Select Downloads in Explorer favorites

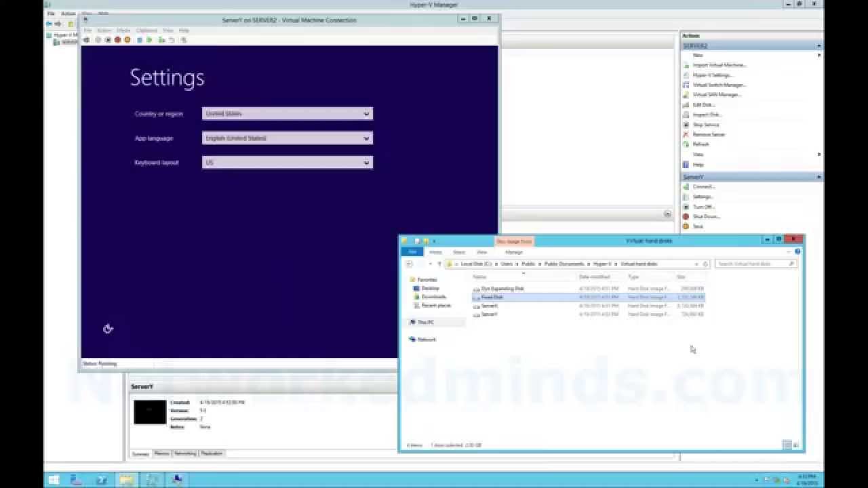point(433,297)
